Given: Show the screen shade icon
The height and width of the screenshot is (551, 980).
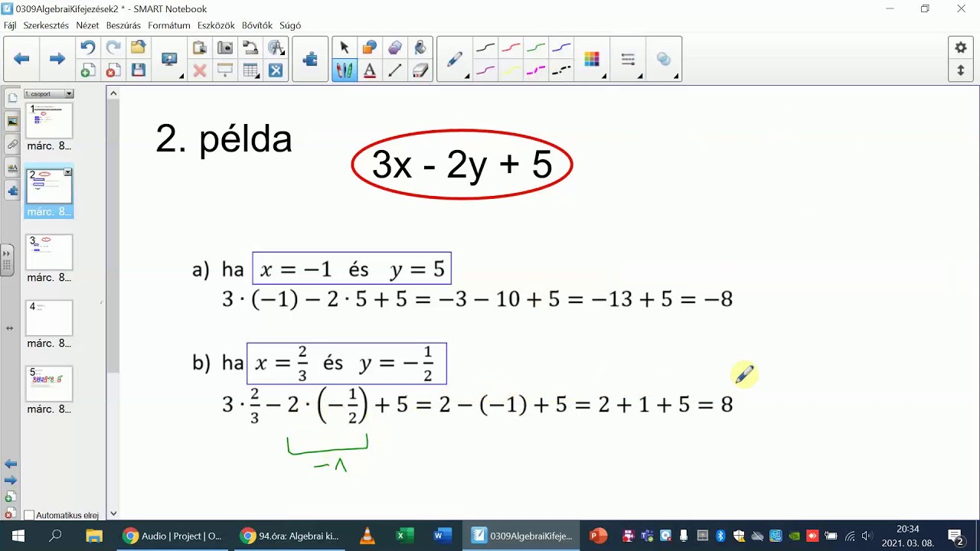Looking at the screenshot, I should click(225, 70).
